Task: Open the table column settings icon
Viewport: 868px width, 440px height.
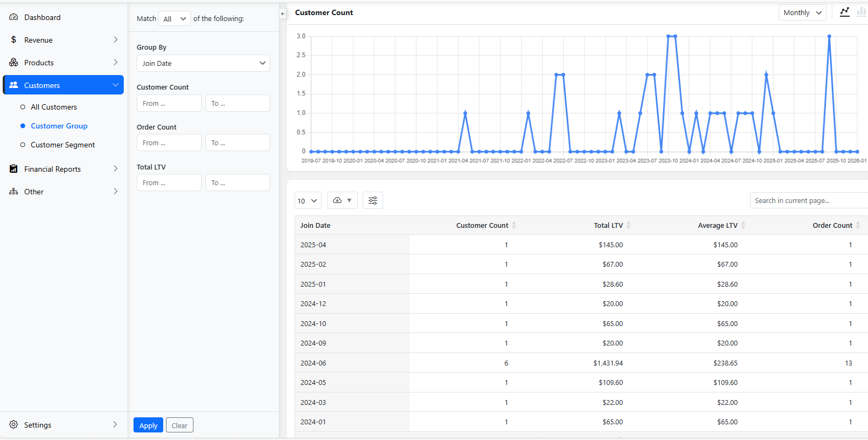Action: 373,200
